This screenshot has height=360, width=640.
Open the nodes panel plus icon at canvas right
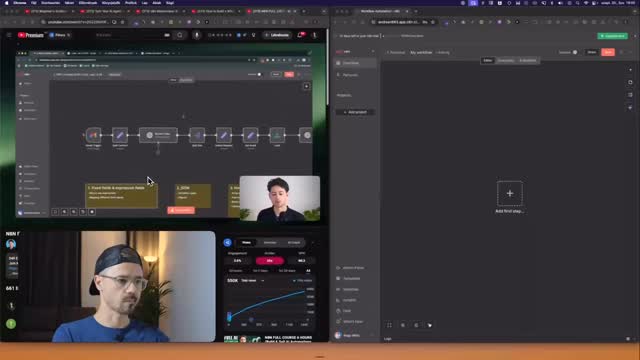630,70
